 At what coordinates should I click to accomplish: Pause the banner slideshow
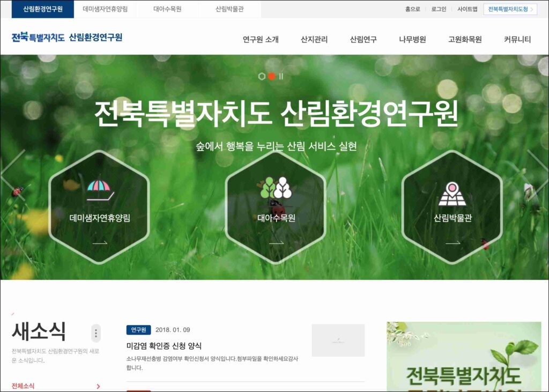pyautogui.click(x=281, y=76)
